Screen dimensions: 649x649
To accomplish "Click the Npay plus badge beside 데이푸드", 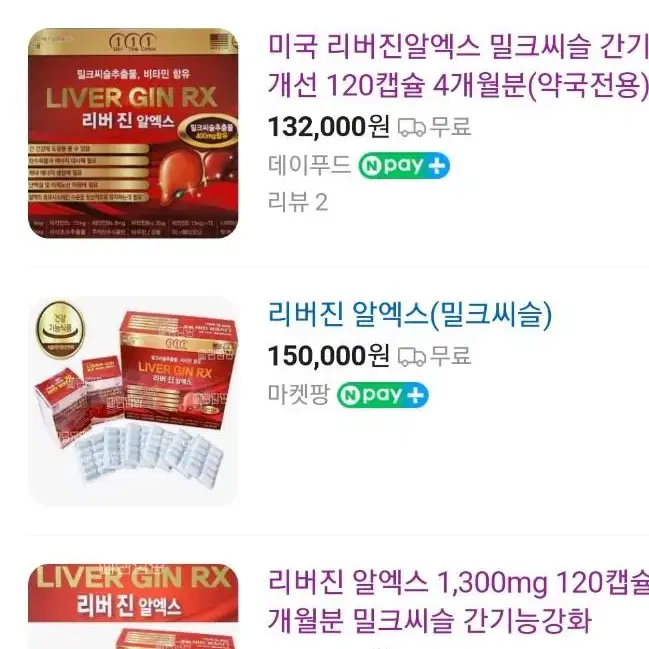I will coord(404,166).
